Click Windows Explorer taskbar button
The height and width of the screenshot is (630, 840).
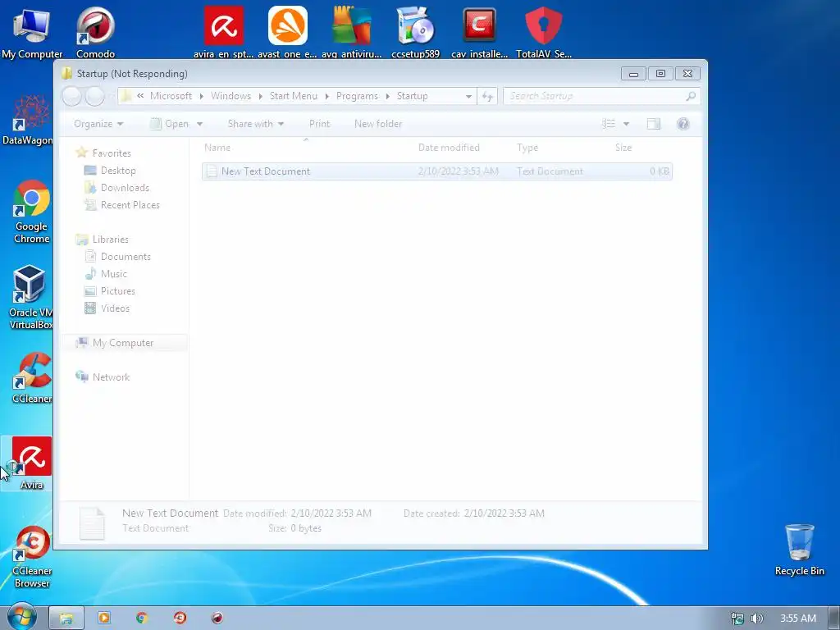66,619
